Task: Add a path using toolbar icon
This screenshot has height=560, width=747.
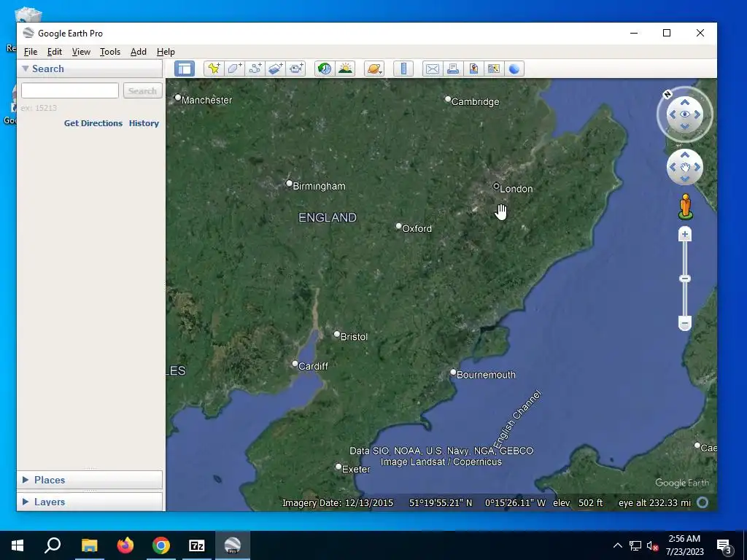Action: click(255, 69)
